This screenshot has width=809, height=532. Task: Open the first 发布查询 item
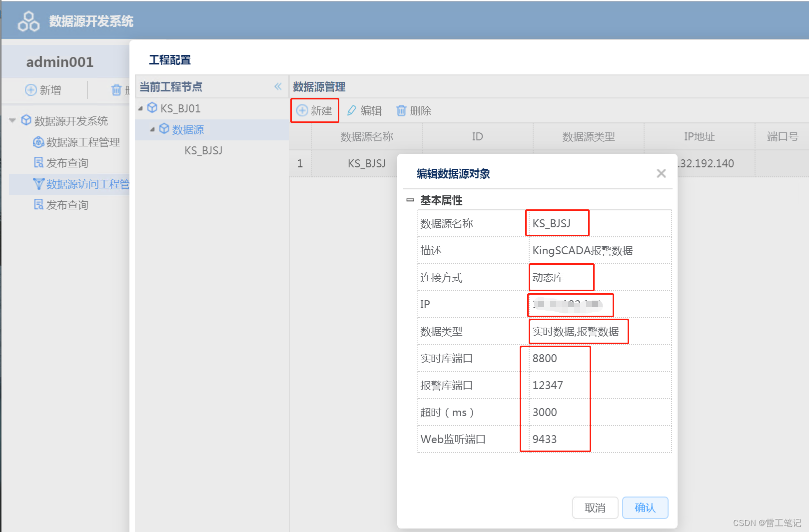[x=67, y=163]
